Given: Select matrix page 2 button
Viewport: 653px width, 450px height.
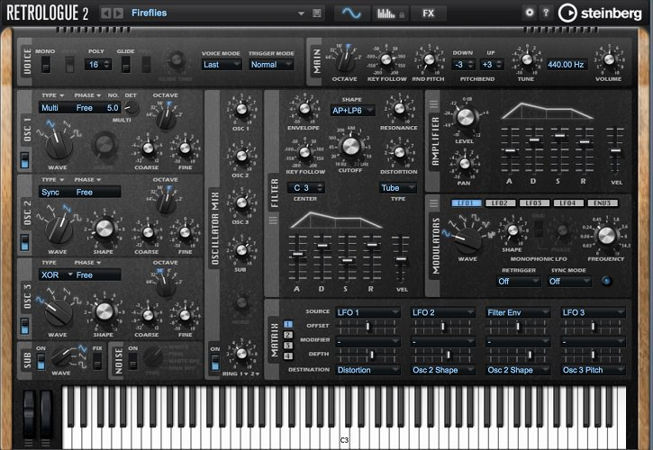Looking at the screenshot, I should click(289, 335).
